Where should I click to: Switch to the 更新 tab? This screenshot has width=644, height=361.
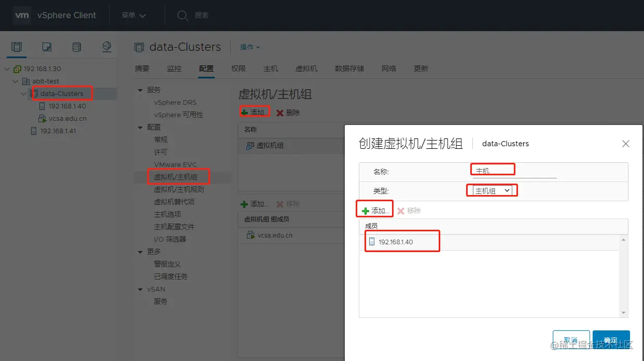coord(421,68)
